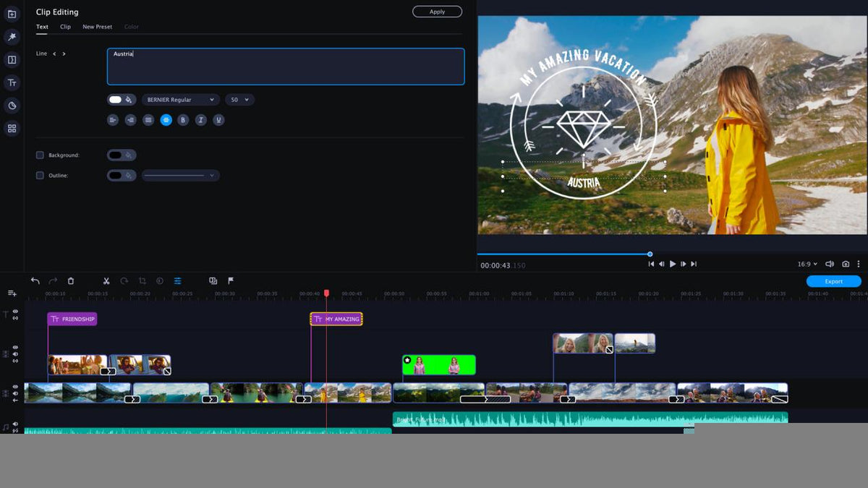Select the crop tool in timeline toolbar

point(142,281)
